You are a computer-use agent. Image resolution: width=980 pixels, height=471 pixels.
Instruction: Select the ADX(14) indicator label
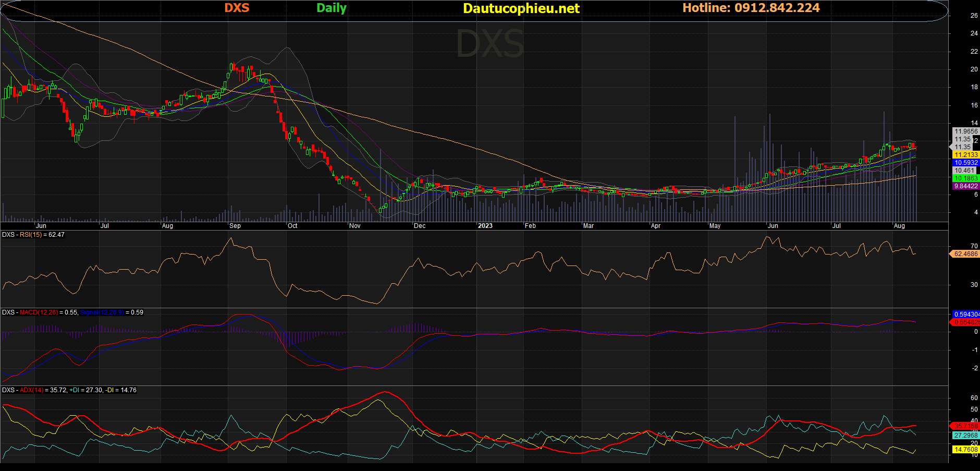(32, 390)
